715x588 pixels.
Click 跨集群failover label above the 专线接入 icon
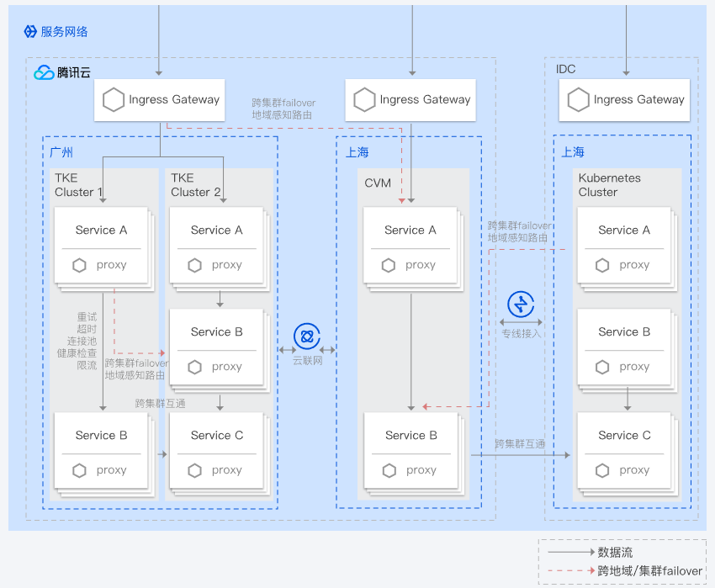tap(519, 225)
